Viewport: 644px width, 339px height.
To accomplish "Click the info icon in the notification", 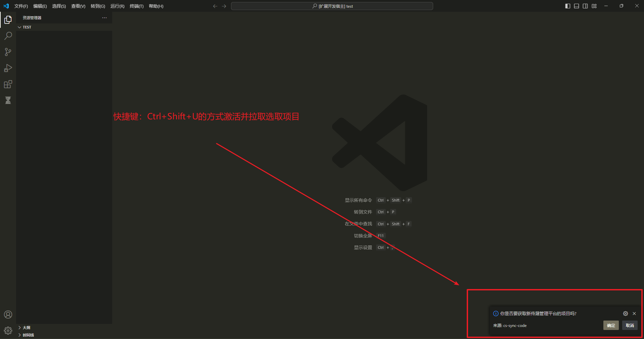I will [x=496, y=314].
